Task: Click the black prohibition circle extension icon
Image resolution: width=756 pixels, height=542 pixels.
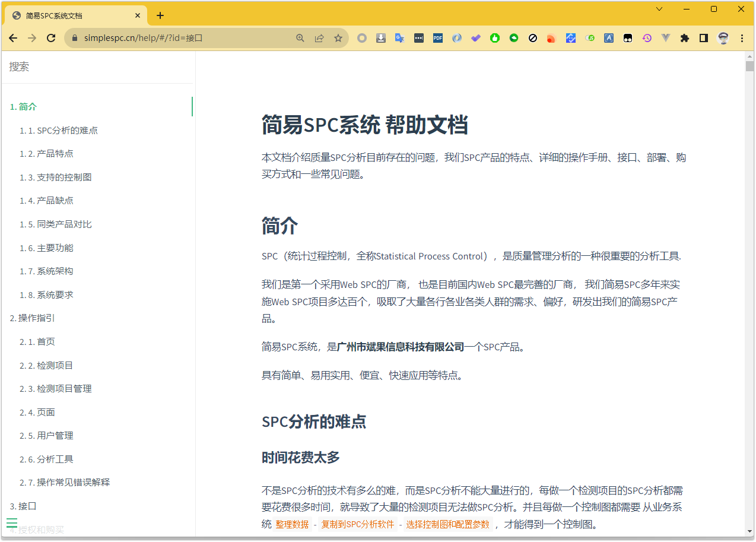Action: tap(533, 38)
